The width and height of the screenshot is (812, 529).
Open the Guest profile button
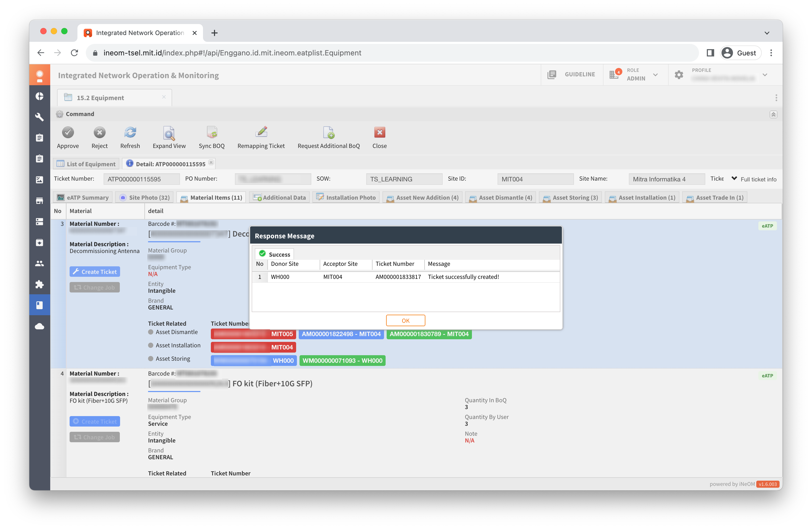[740, 53]
